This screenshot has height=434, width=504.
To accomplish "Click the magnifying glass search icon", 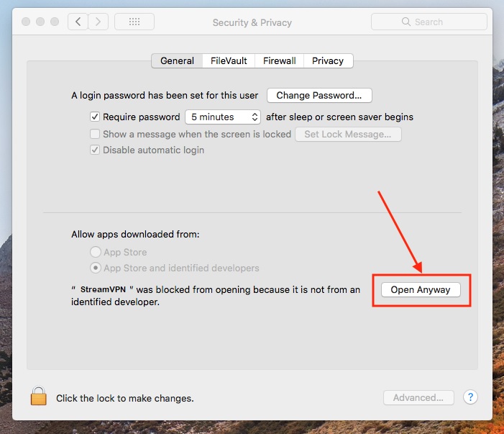I will [408, 22].
